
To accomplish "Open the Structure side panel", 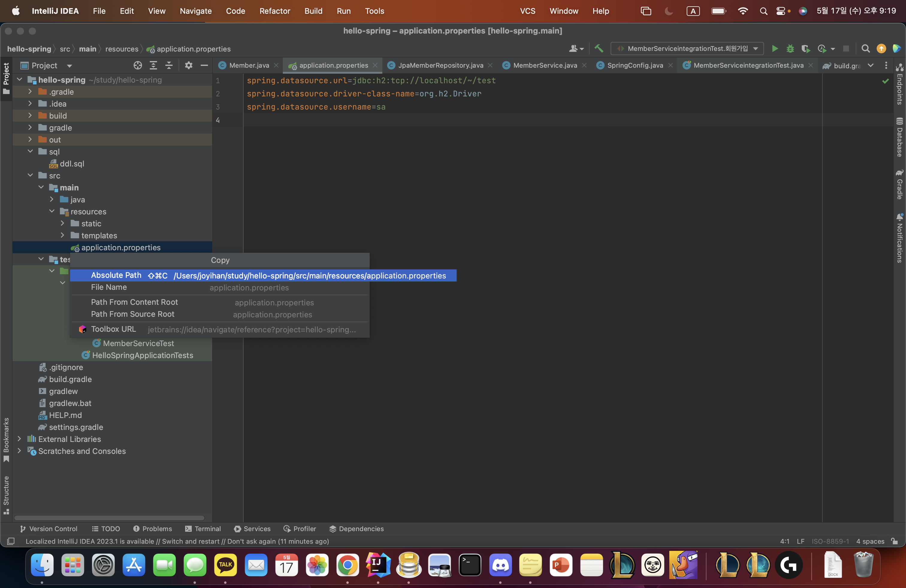I will pos(6,495).
